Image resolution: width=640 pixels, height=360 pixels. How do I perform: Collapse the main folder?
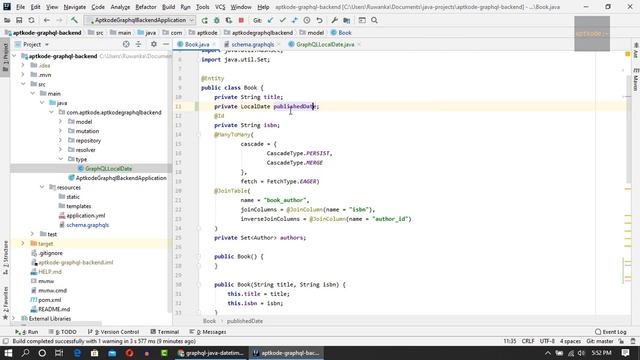[x=33, y=93]
